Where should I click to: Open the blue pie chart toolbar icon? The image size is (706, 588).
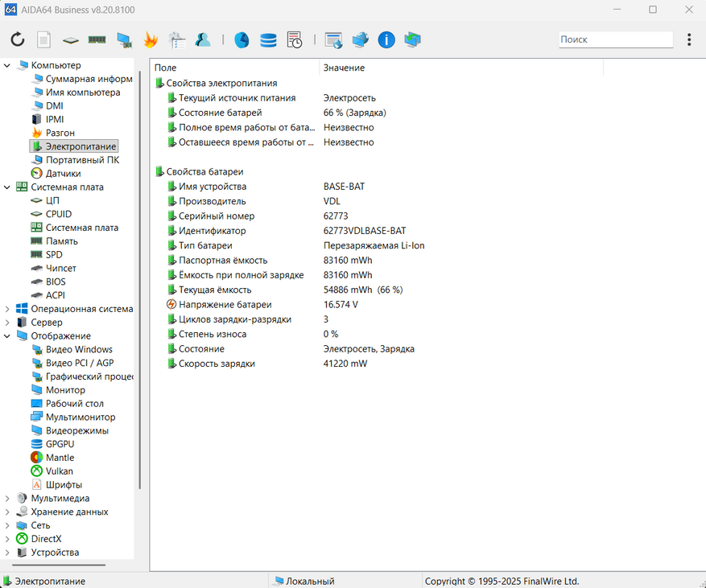point(242,39)
